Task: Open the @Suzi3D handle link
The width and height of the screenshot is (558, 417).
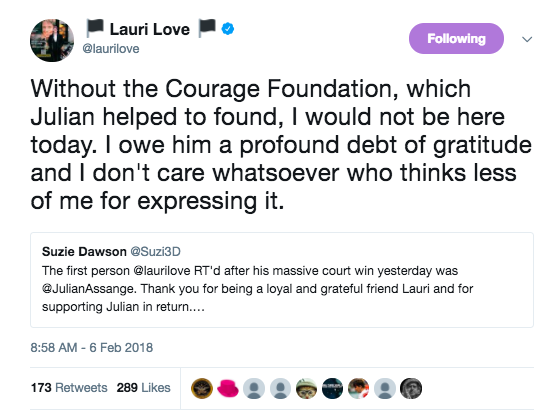Action: [156, 252]
